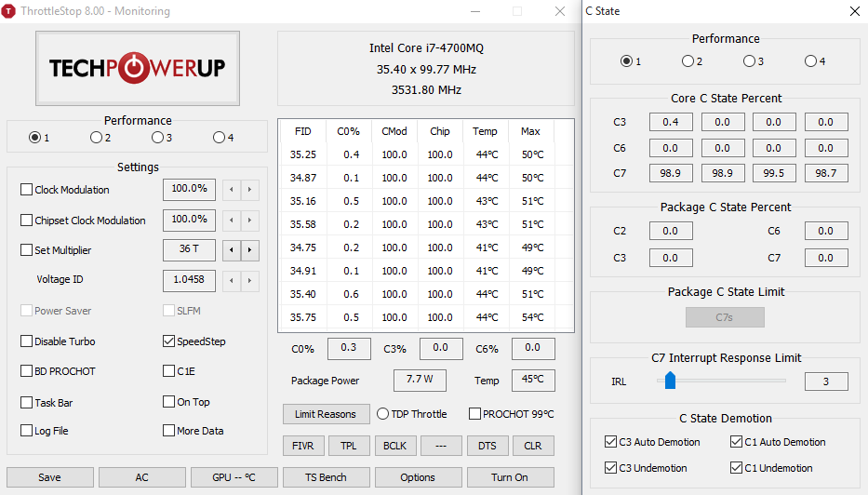Image resolution: width=868 pixels, height=495 pixels.
Task: Uncheck C3 Auto Demotion
Action: 610,441
